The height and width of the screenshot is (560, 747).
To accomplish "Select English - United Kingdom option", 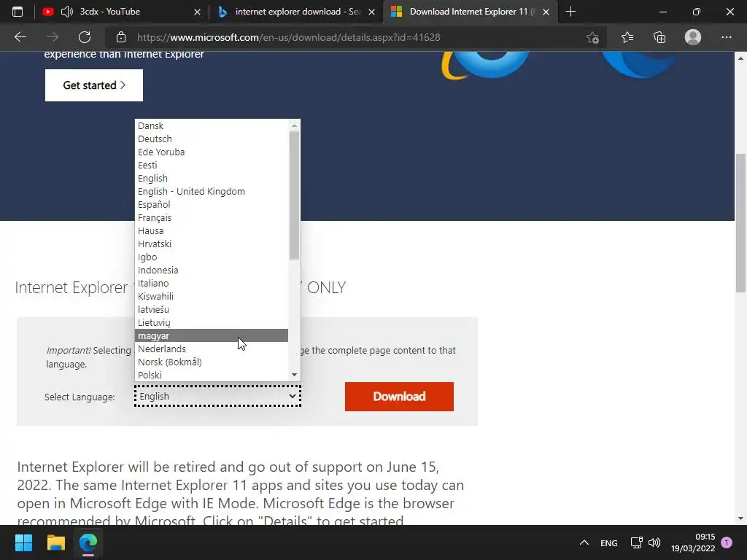I will [211, 191].
